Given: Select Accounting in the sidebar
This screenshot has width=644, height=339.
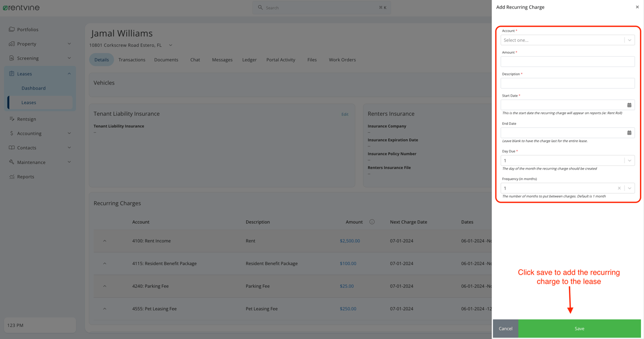Looking at the screenshot, I should (29, 133).
